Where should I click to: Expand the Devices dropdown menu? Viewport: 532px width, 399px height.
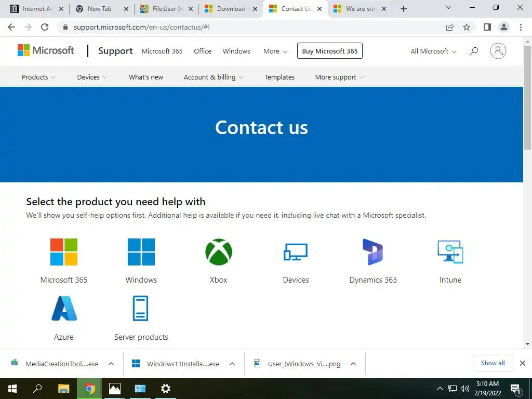(92, 77)
